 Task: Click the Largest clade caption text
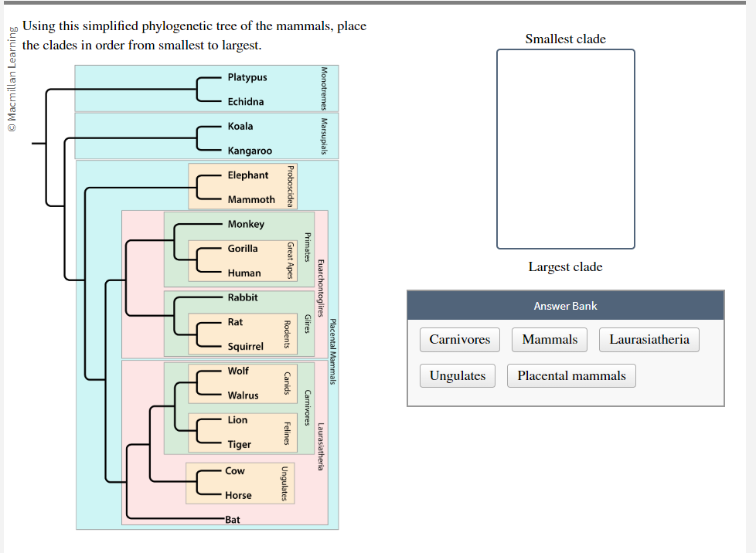tap(565, 266)
